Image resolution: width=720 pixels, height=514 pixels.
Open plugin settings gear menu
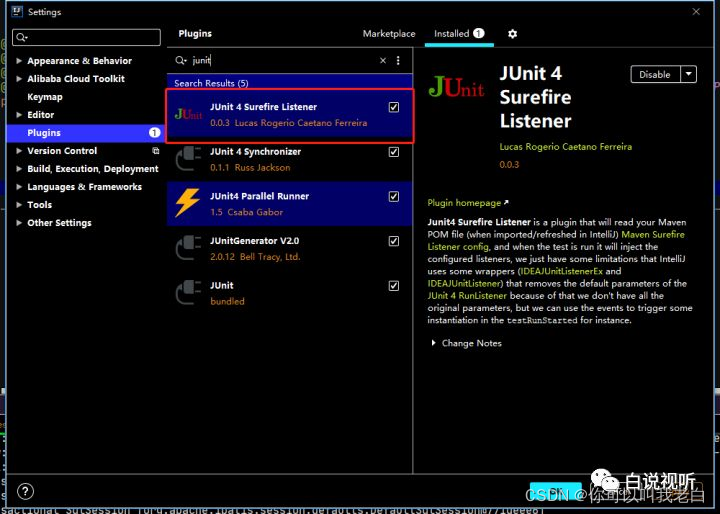coord(512,34)
